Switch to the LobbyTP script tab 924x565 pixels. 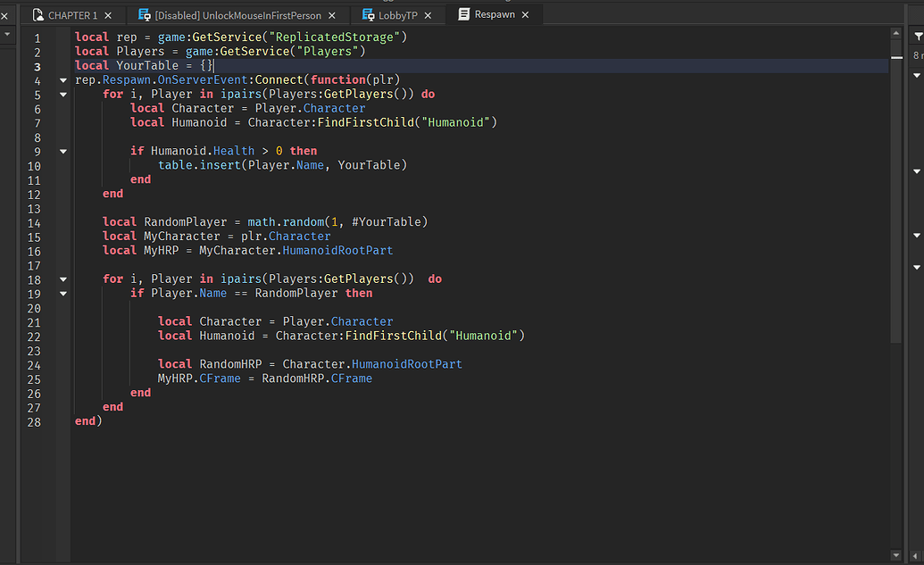[x=397, y=15]
